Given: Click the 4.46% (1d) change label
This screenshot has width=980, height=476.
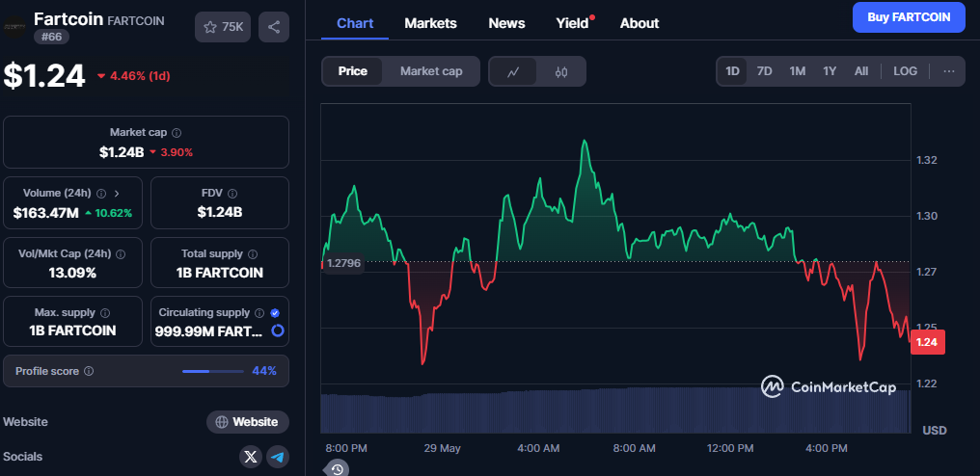Looking at the screenshot, I should pos(134,76).
